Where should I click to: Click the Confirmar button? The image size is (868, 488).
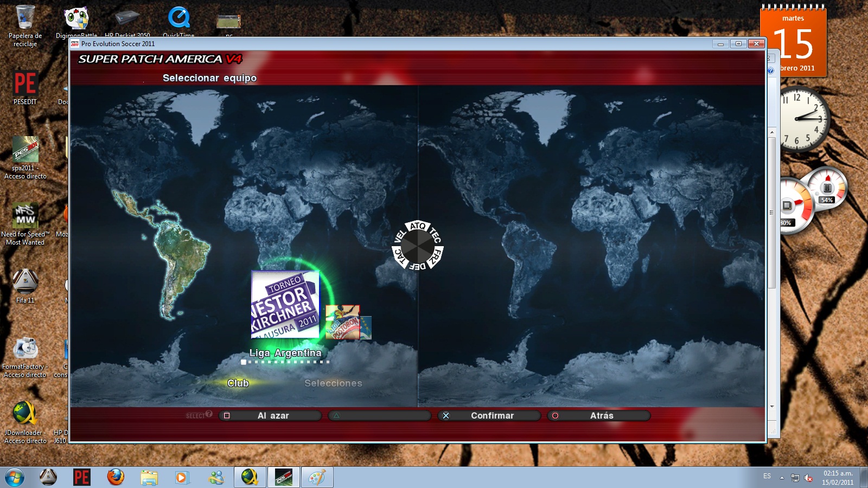(489, 416)
